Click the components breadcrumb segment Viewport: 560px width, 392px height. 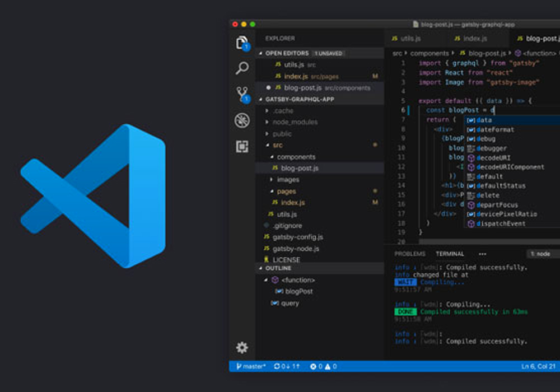click(430, 53)
